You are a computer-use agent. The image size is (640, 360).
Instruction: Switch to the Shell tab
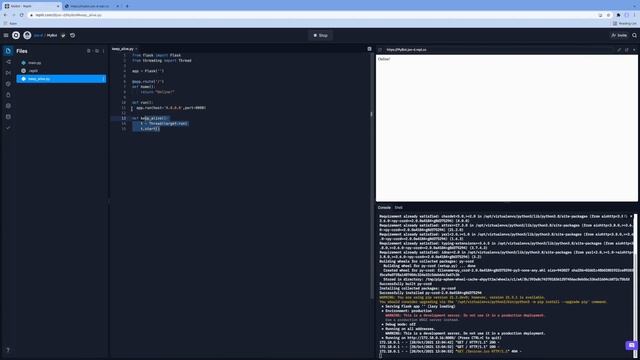(398, 208)
